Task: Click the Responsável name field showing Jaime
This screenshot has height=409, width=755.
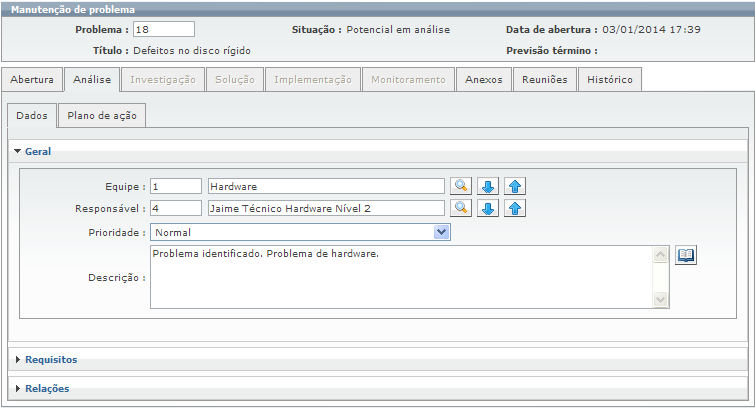Action: click(x=326, y=208)
